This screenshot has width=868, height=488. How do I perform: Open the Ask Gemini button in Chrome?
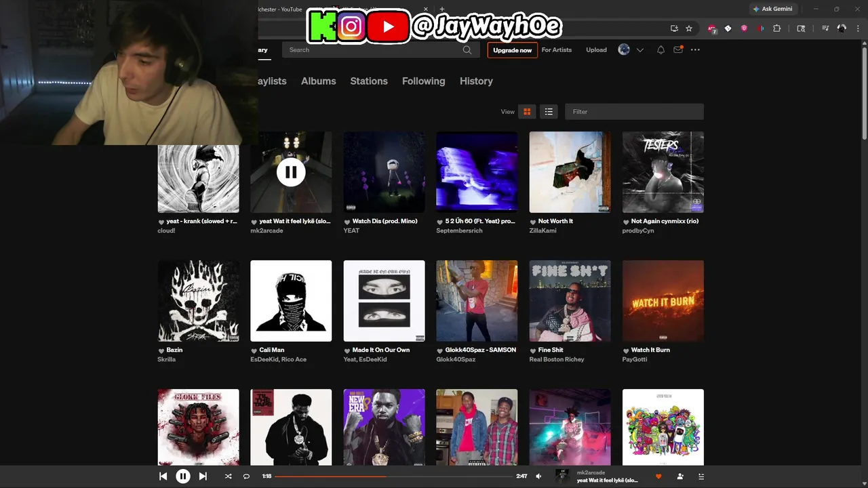pyautogui.click(x=772, y=9)
